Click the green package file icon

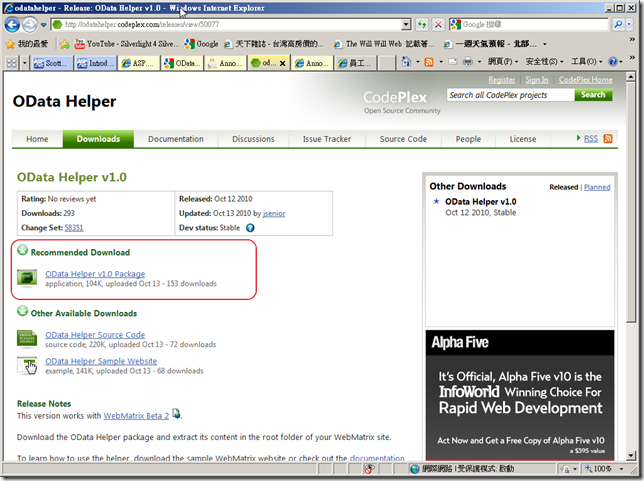pos(27,278)
